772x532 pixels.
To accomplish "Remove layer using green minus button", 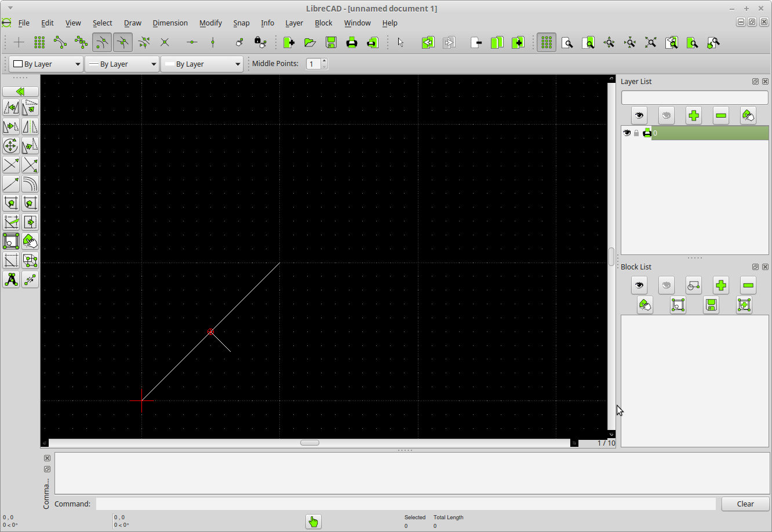I will (721, 115).
